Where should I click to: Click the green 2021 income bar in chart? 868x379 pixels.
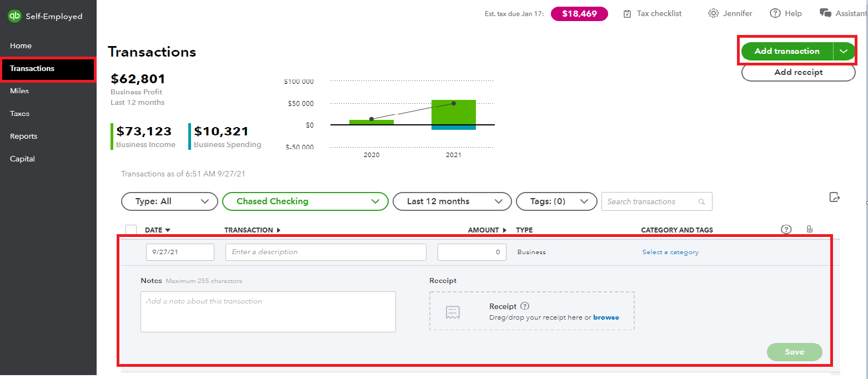(454, 112)
